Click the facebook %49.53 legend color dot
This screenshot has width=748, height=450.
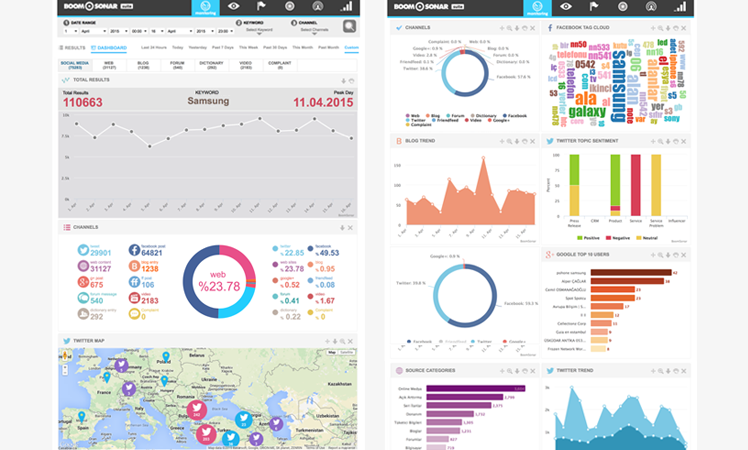(311, 249)
